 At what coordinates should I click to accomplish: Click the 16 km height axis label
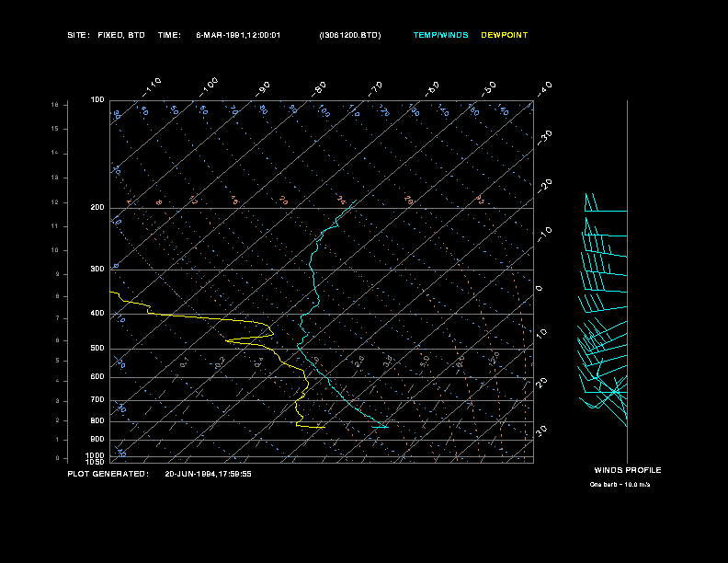pyautogui.click(x=55, y=105)
